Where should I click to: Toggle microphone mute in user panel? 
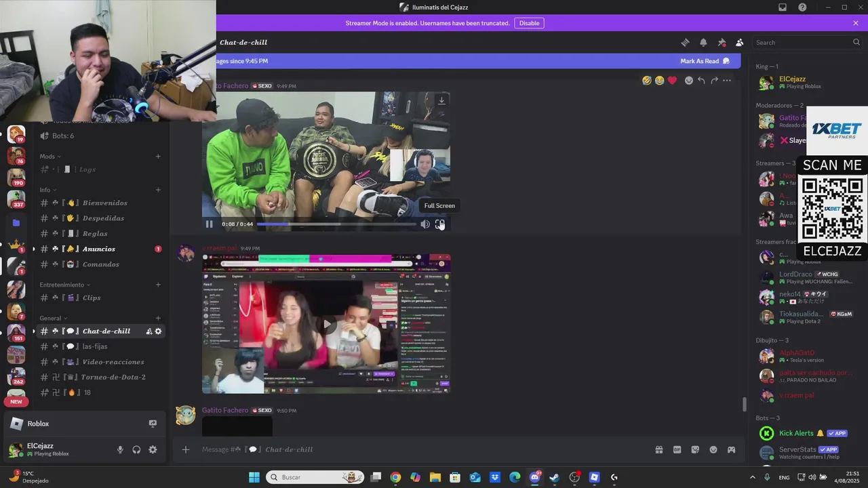pos(120,449)
